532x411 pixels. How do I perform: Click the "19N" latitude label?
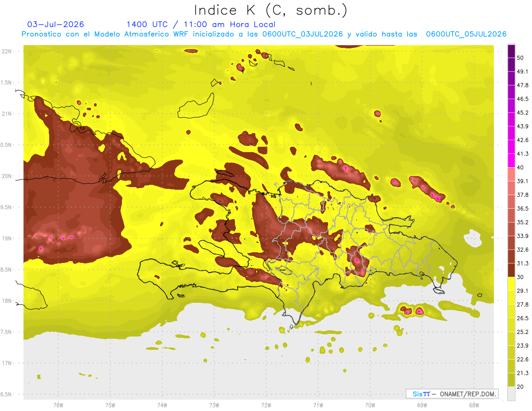pos(8,239)
